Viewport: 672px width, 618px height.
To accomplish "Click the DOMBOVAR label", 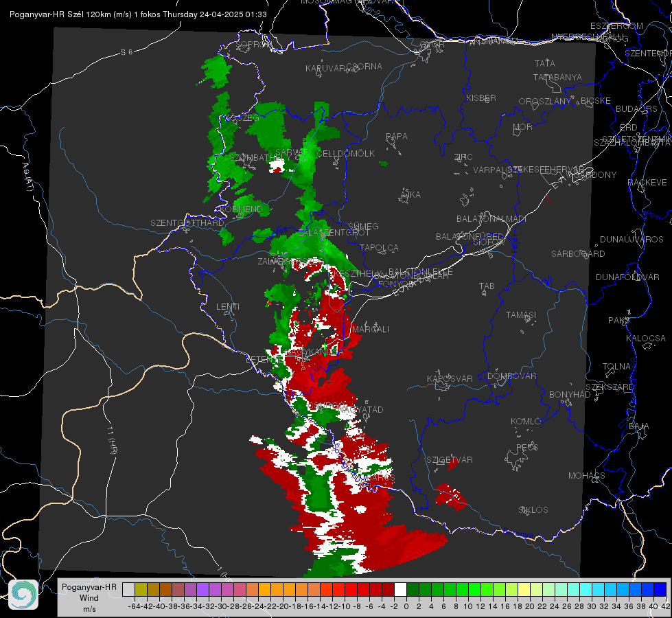I will pyautogui.click(x=511, y=376).
